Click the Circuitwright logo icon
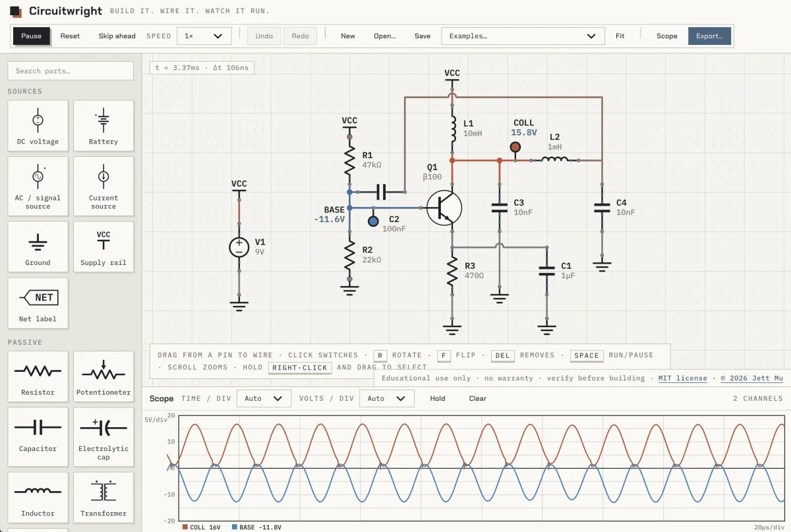Image resolution: width=791 pixels, height=532 pixels. [16, 11]
